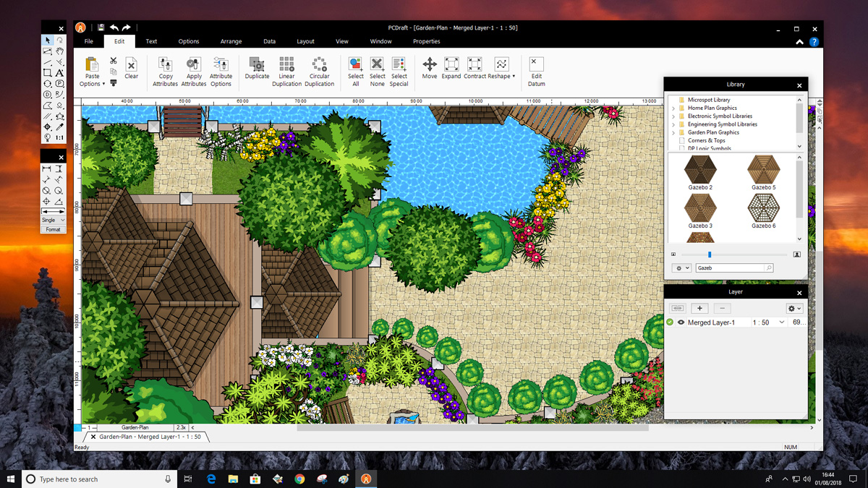Click the Format button in dimension palette
This screenshot has width=868, height=488.
tap(54, 229)
